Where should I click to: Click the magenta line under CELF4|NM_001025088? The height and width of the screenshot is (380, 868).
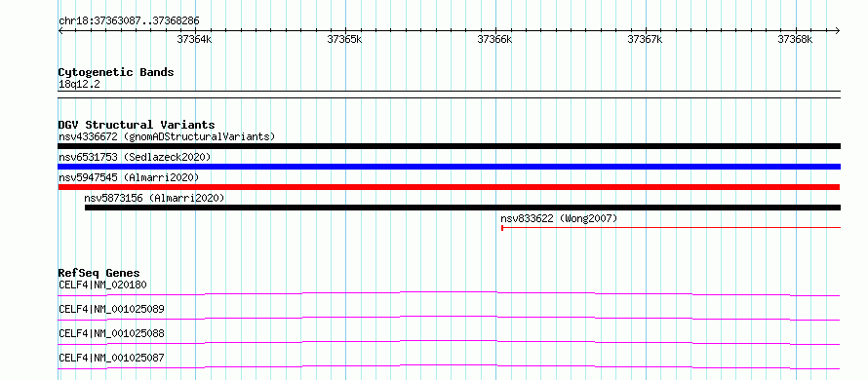pos(449,342)
